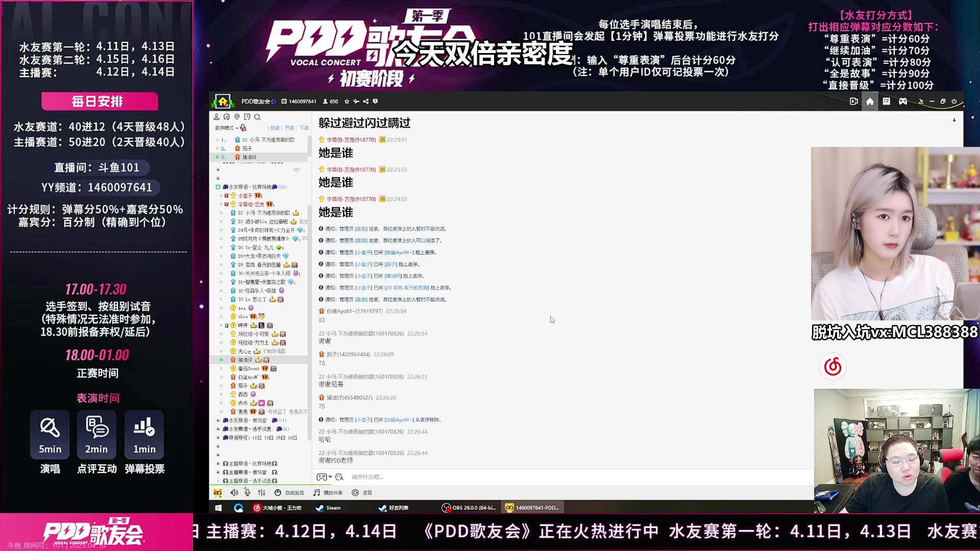Screen dimensions: 980x551
Task: Click the mic queue list scrollbar
Action: (x=309, y=146)
